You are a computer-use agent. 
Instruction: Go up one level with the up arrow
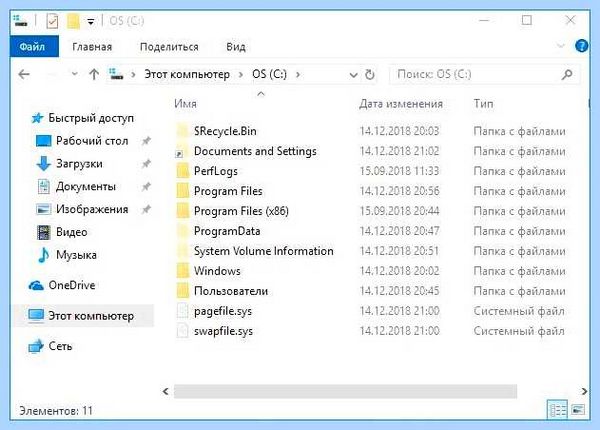pyautogui.click(x=94, y=74)
